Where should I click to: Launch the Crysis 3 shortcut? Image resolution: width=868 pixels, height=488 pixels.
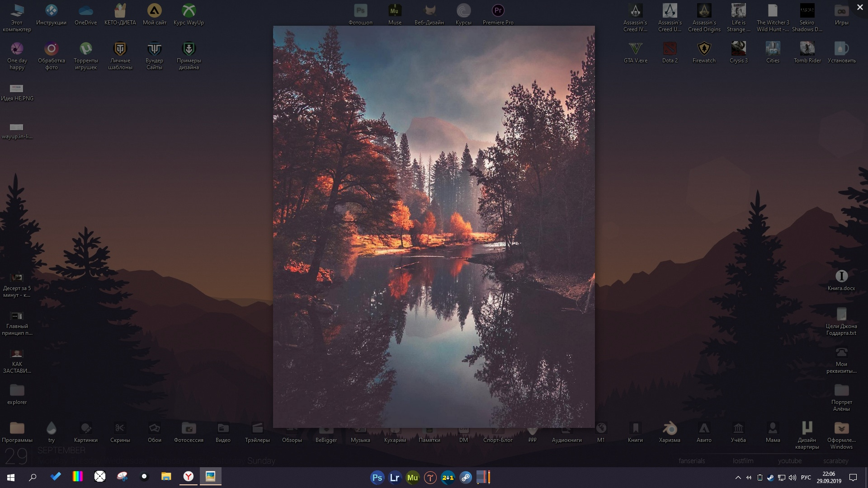[x=738, y=52]
